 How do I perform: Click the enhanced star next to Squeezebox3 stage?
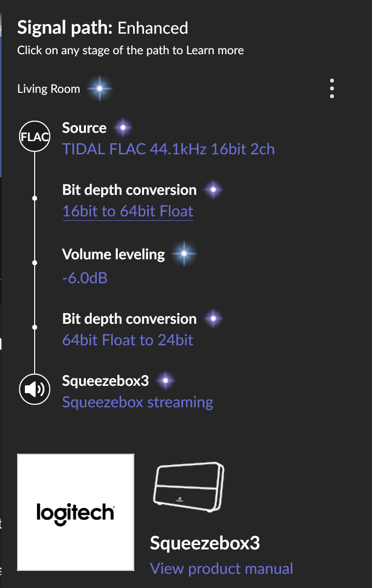[x=165, y=380]
